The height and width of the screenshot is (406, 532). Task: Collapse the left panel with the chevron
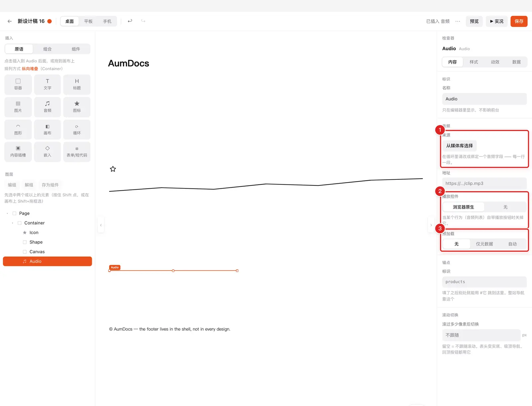[x=101, y=225]
